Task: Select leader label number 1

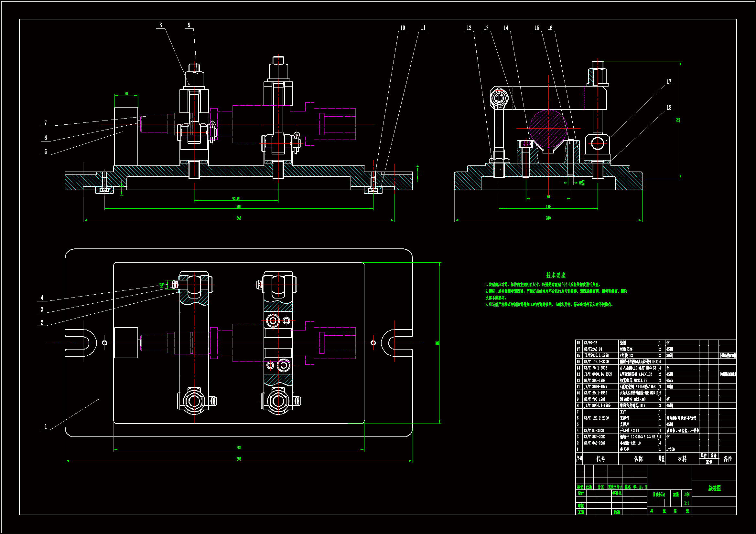Action: pyautogui.click(x=46, y=426)
